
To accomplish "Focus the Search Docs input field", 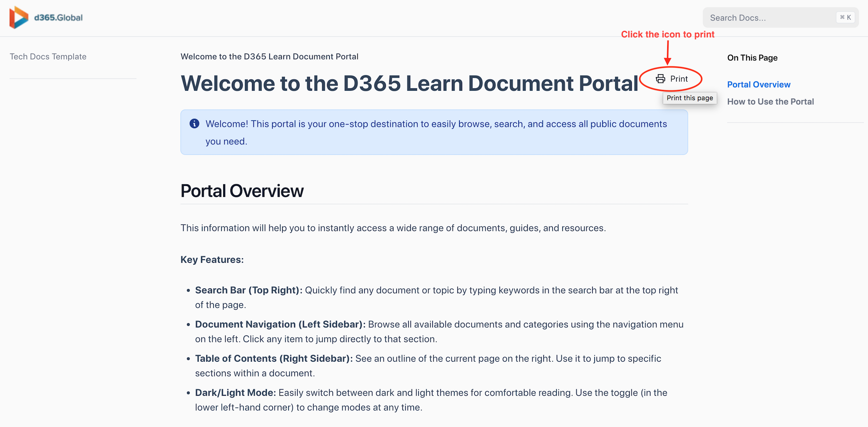I will [x=780, y=18].
